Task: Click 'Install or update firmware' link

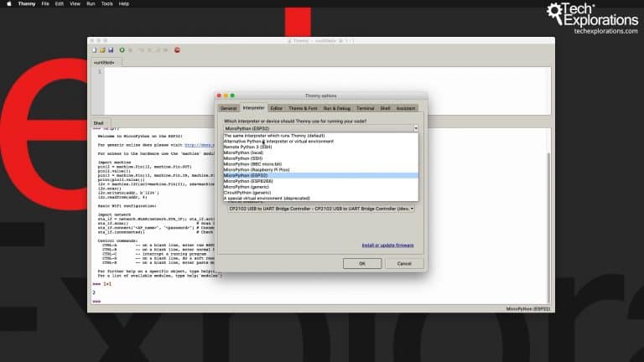Action: (387, 246)
